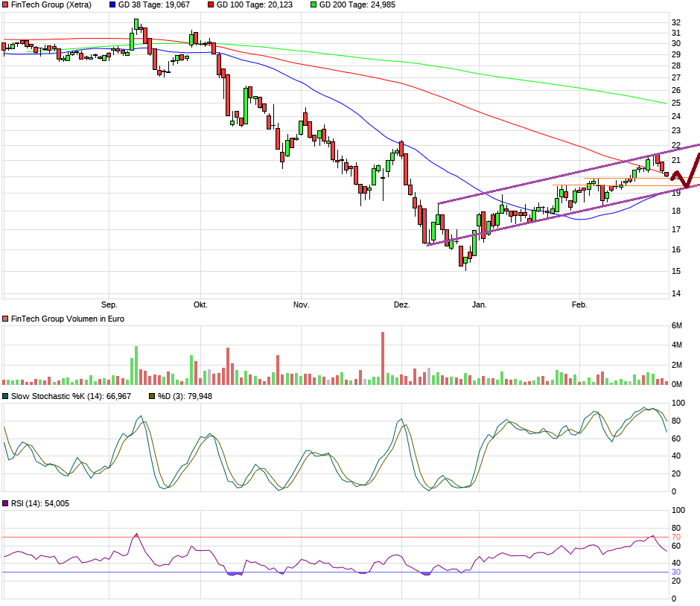The width and height of the screenshot is (700, 606).
Task: Click the tall green volume bar in September
Action: [x=136, y=366]
